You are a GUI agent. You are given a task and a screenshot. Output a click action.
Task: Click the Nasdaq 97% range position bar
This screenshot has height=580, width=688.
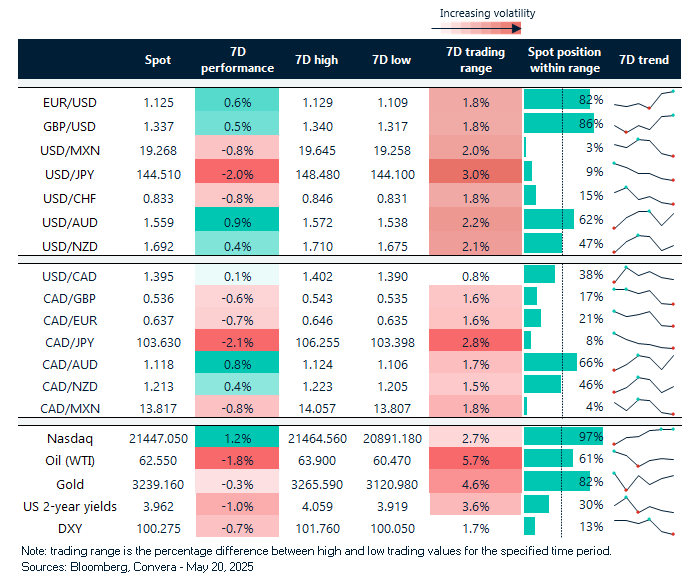(562, 437)
